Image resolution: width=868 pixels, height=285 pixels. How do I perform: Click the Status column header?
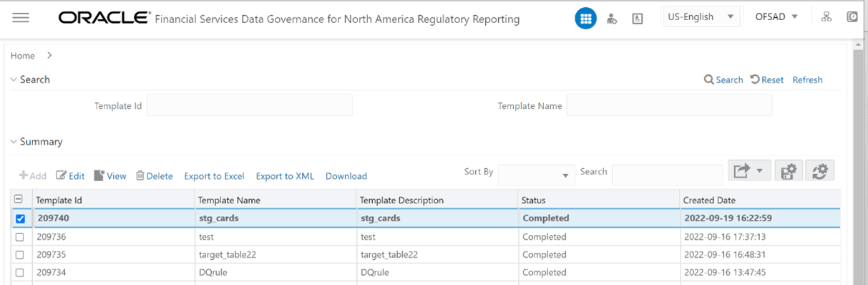coord(598,200)
